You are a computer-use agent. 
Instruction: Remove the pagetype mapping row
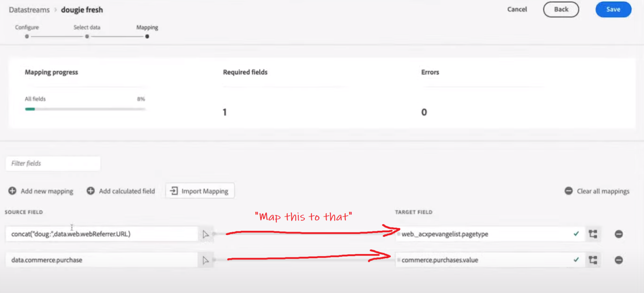(x=619, y=234)
